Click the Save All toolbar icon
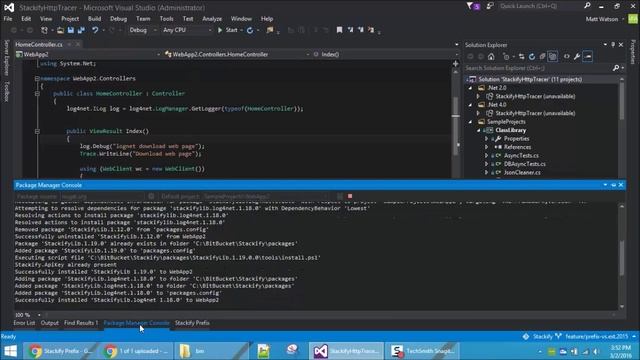Viewport: 640px width, 360px height. (x=81, y=30)
